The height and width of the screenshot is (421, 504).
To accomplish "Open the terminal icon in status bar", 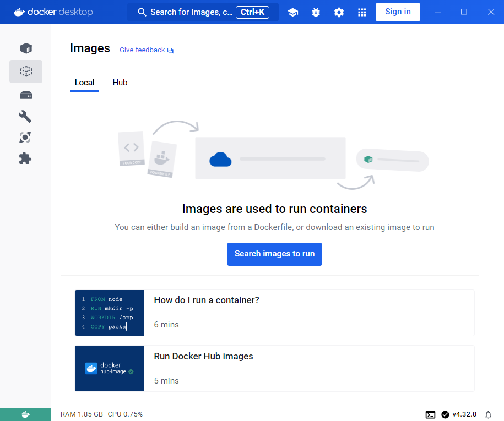I will (431, 414).
